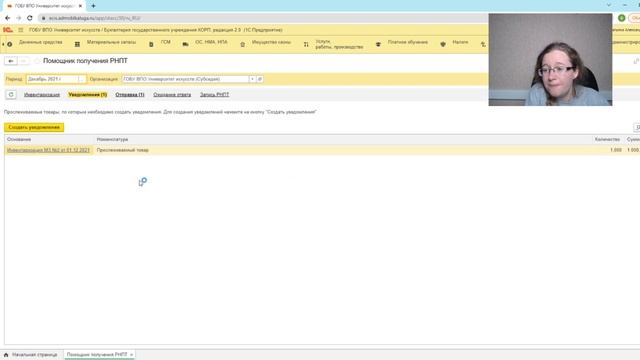Switch to the Запись РНПТ step
The height and width of the screenshot is (360, 640).
pos(214,95)
